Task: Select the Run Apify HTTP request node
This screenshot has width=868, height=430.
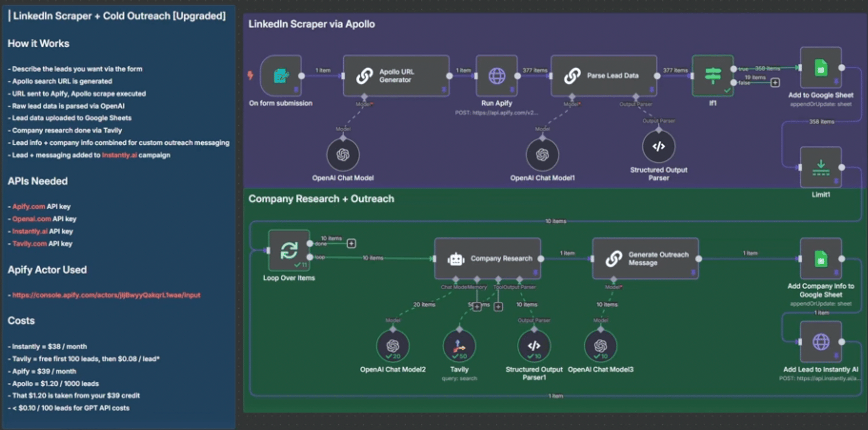Action: pos(497,75)
